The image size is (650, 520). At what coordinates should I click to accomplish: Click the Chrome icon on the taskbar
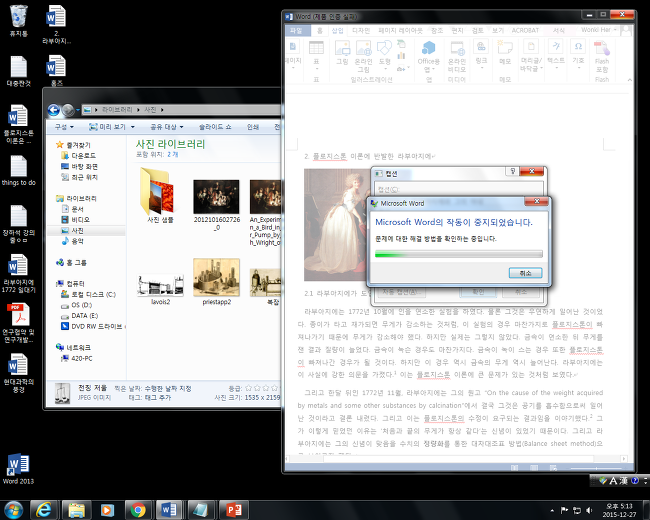pos(138,510)
